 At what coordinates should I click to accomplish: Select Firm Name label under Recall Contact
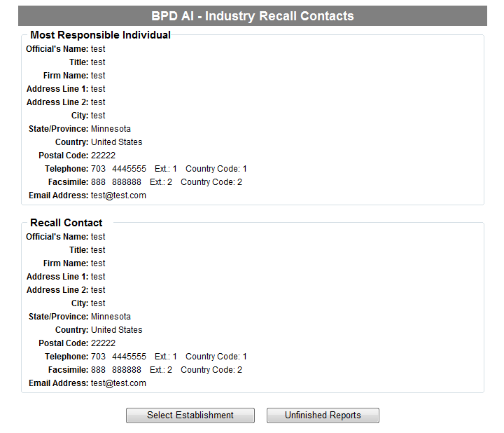[x=66, y=263]
